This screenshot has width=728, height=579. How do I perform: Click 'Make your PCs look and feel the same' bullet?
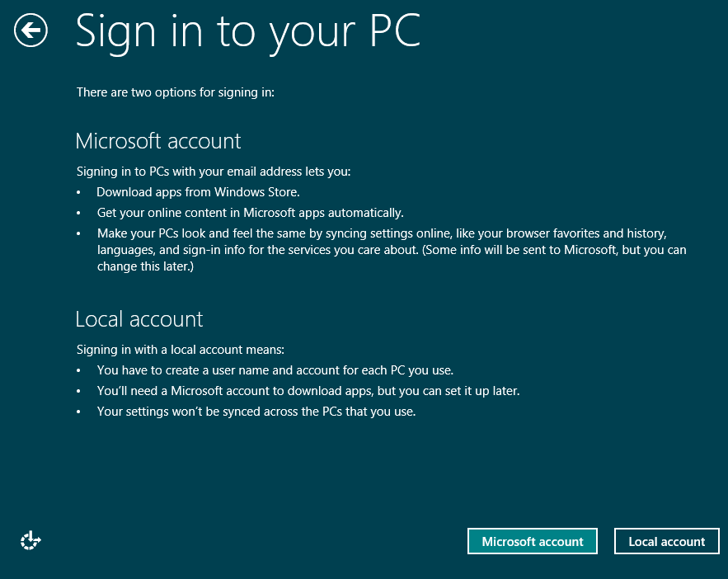coord(392,250)
